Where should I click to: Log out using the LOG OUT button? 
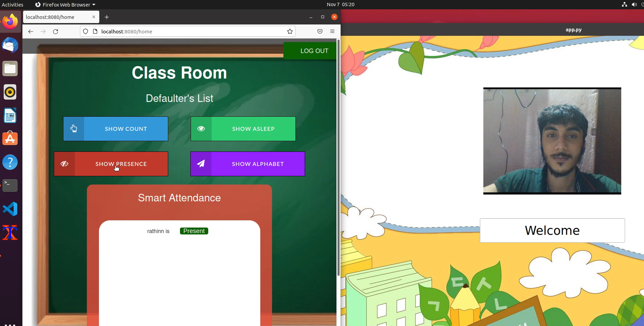coord(310,51)
